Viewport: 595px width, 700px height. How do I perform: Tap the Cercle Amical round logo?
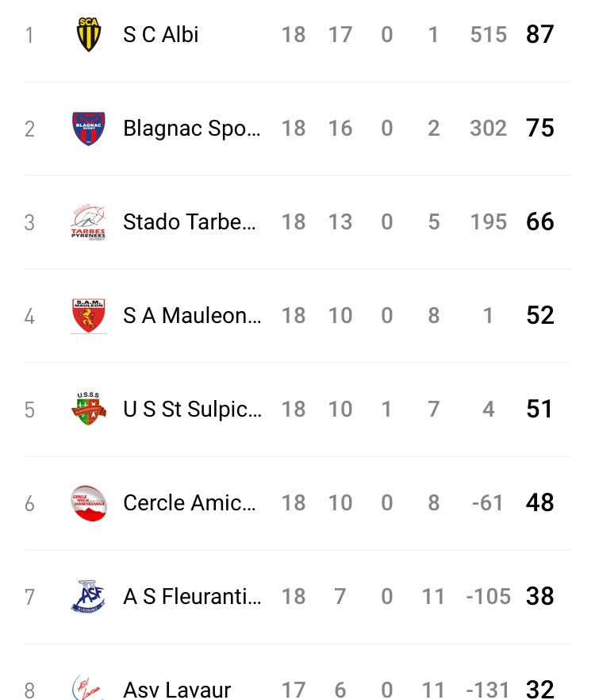tap(88, 503)
